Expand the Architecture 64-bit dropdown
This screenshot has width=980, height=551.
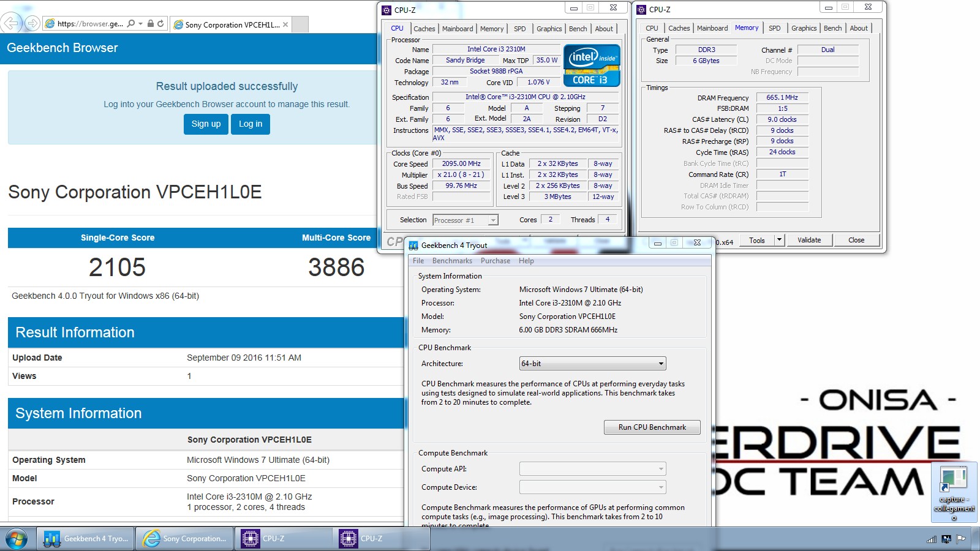point(592,364)
